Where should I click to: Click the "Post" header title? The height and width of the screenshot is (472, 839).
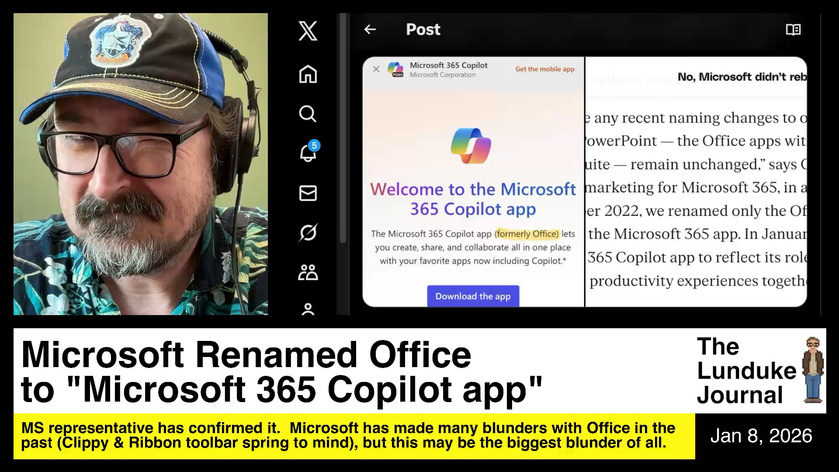(423, 30)
